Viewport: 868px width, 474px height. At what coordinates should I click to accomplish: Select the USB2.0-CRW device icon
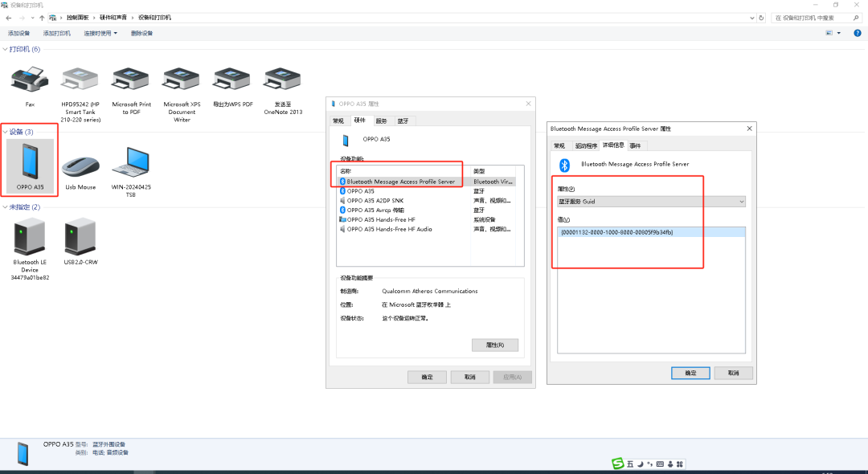(x=80, y=239)
